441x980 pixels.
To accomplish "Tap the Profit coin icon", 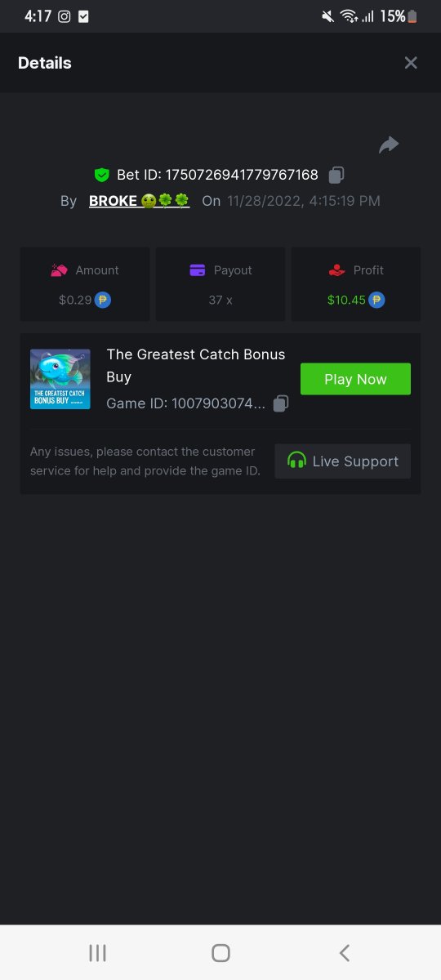I will coord(376,300).
